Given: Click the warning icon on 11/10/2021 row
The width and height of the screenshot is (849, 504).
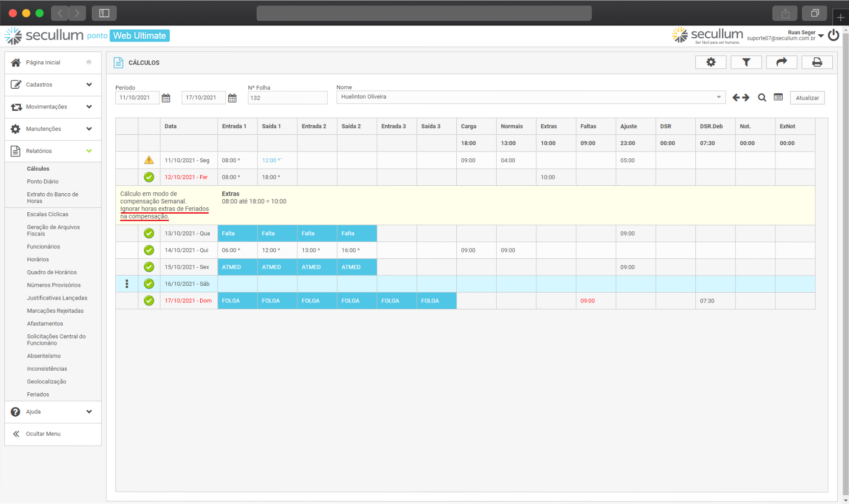Looking at the screenshot, I should point(149,160).
